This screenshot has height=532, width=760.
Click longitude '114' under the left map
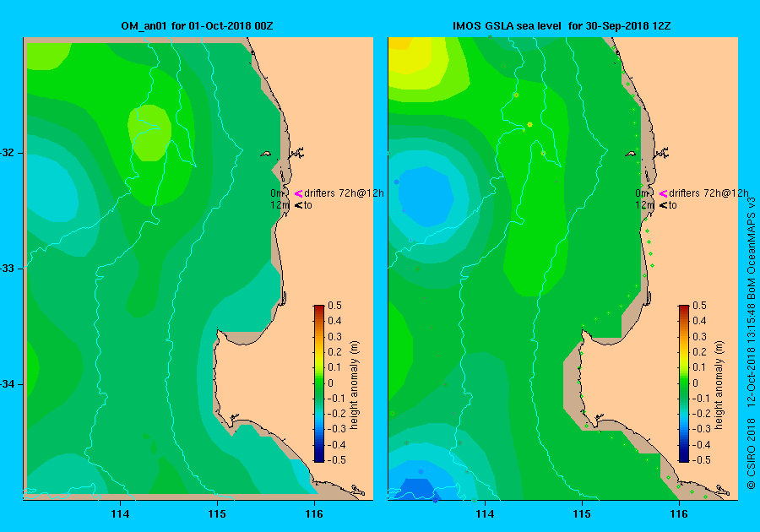120,514
